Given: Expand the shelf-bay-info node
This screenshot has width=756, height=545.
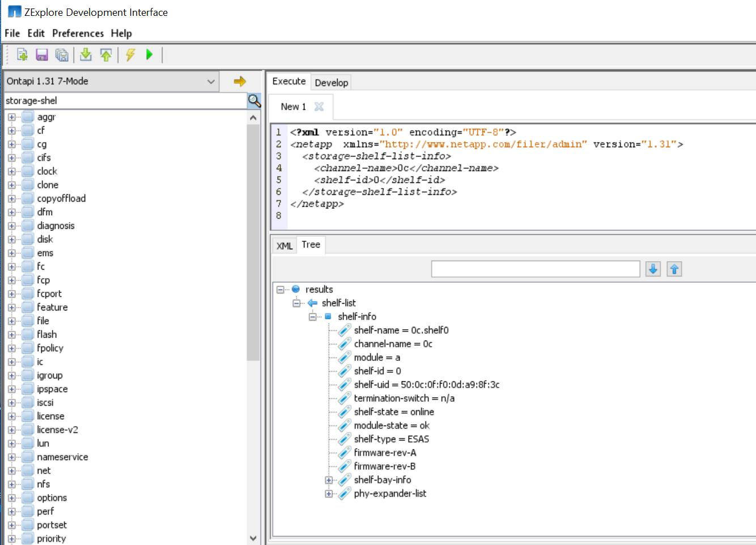Looking at the screenshot, I should coord(329,480).
